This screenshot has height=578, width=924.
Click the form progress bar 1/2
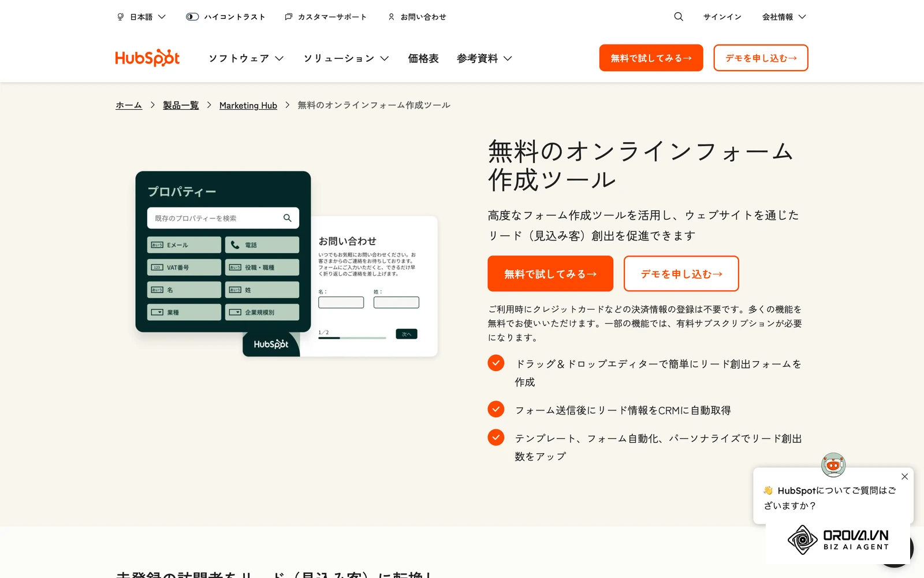point(352,338)
